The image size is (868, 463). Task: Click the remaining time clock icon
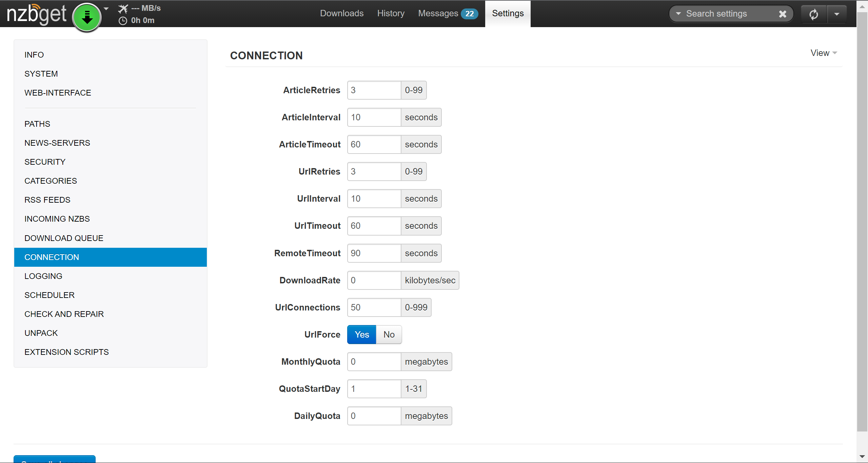click(x=123, y=21)
